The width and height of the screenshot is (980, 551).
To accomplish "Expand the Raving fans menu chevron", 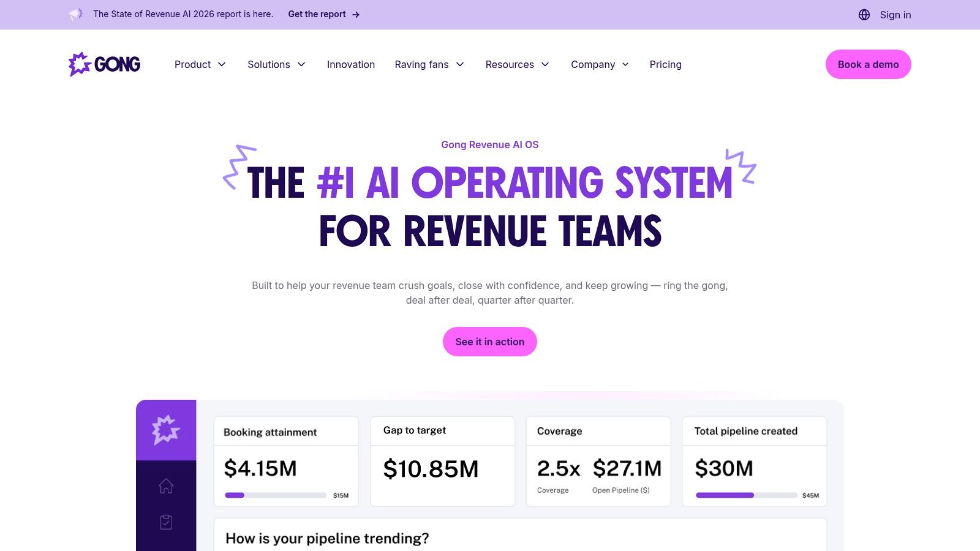I will [x=461, y=64].
